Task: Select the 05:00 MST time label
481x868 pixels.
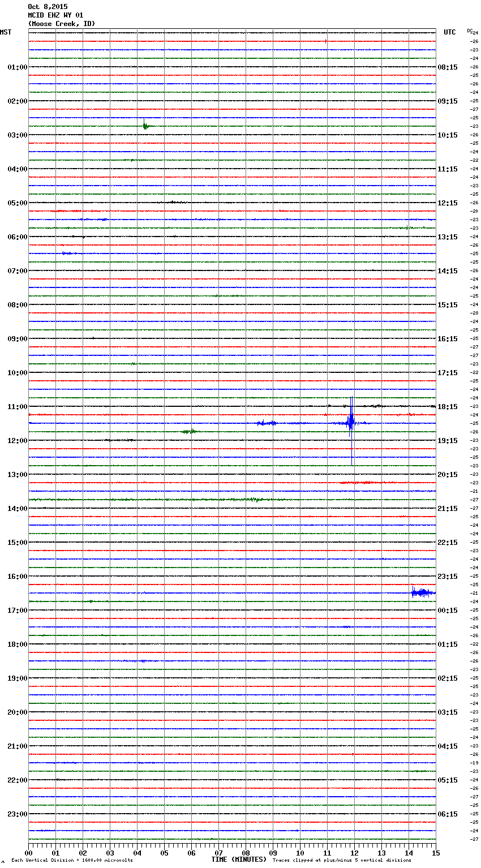Action: [x=17, y=203]
